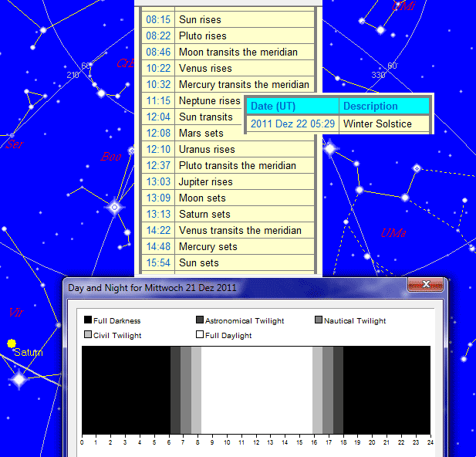The height and width of the screenshot is (457, 476).
Task: Click the Day and Night window title bar
Action: (231, 287)
